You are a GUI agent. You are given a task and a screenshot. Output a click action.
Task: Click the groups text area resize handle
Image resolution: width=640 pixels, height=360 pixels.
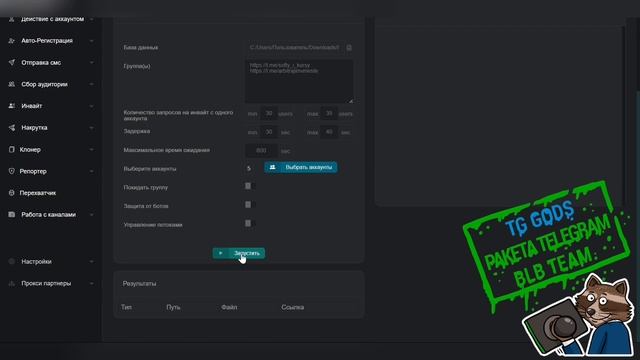pos(351,100)
